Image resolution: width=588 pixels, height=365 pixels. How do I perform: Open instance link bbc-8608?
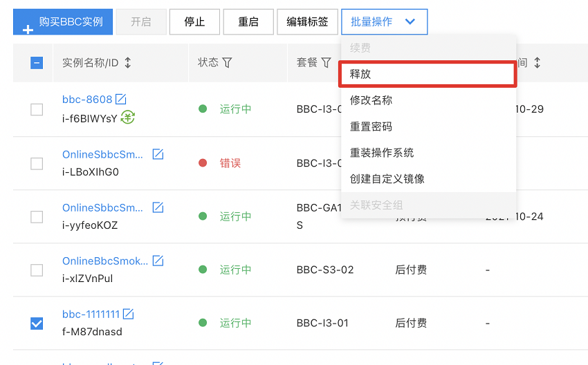point(87,100)
